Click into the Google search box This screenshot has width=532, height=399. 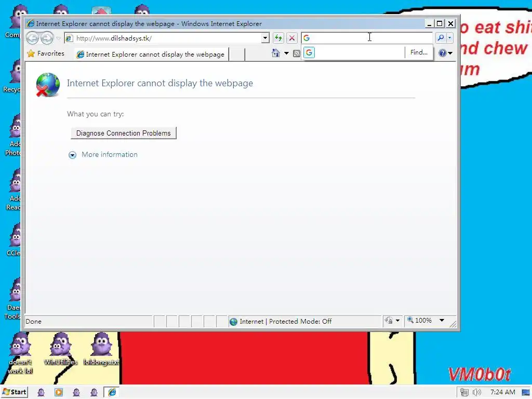point(366,37)
